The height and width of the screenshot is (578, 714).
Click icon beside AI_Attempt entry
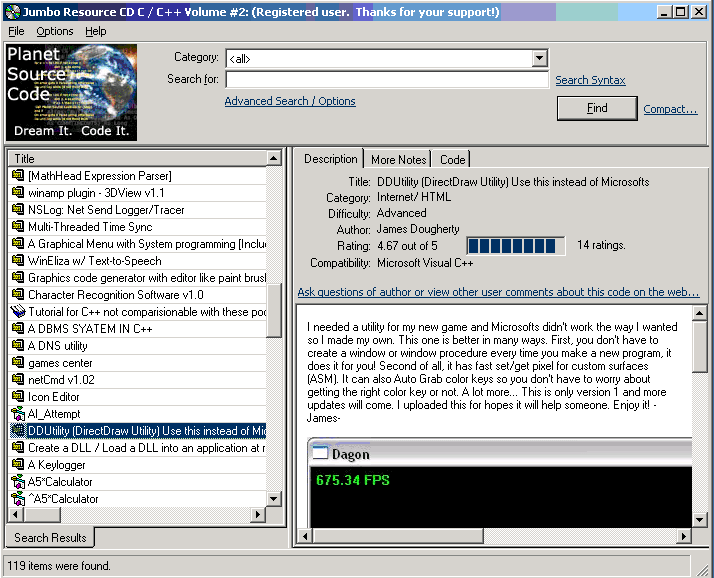point(18,413)
